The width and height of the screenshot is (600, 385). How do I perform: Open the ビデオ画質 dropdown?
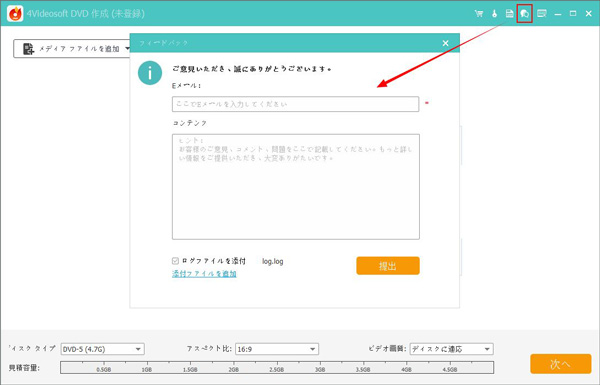[452, 349]
